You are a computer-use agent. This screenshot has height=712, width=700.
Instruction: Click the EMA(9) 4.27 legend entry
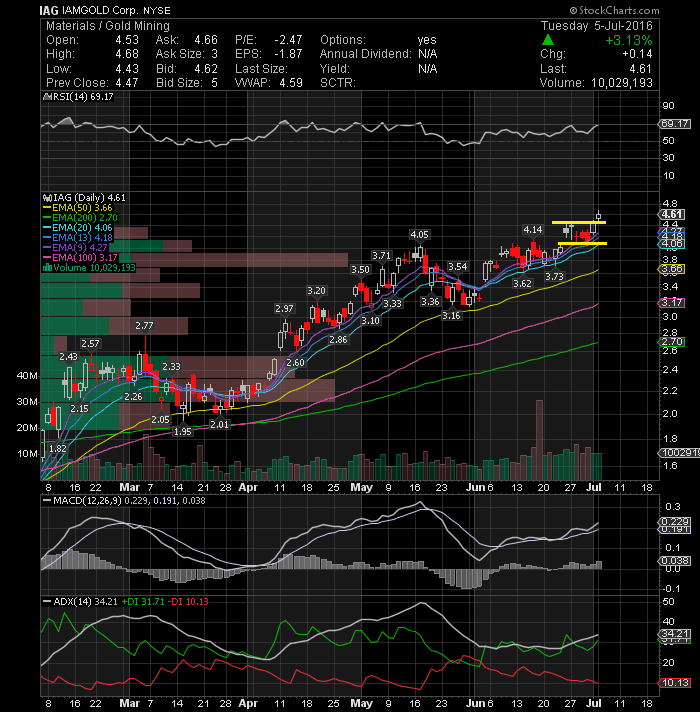pyautogui.click(x=75, y=247)
